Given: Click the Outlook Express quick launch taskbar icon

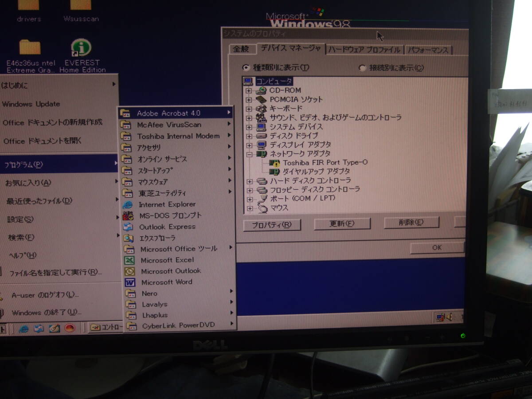Looking at the screenshot, I should tap(39, 329).
